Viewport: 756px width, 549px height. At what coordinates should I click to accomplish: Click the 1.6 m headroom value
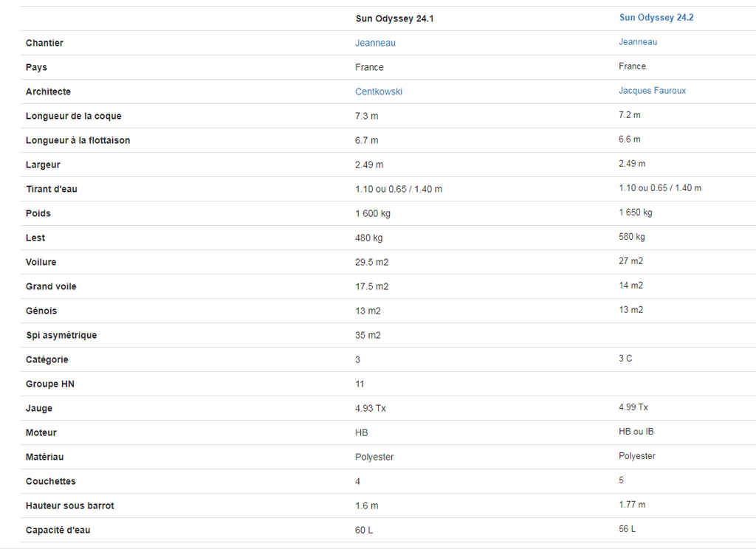[367, 506]
